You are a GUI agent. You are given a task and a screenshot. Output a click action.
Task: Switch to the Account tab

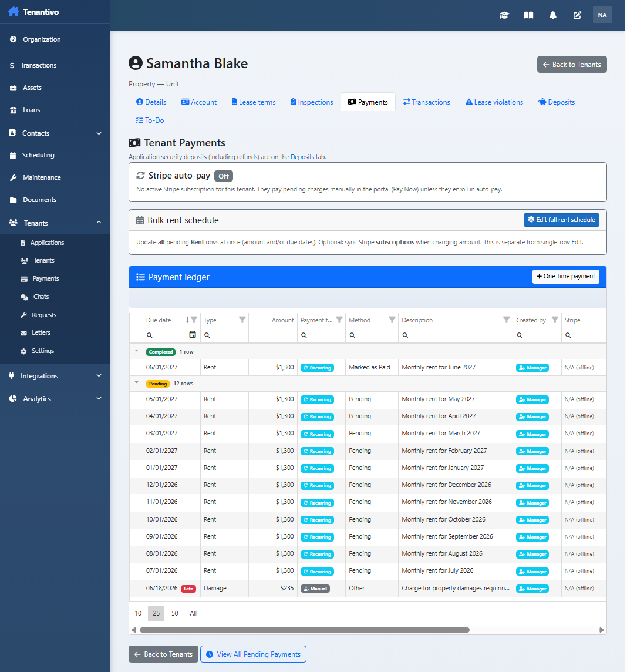click(199, 102)
